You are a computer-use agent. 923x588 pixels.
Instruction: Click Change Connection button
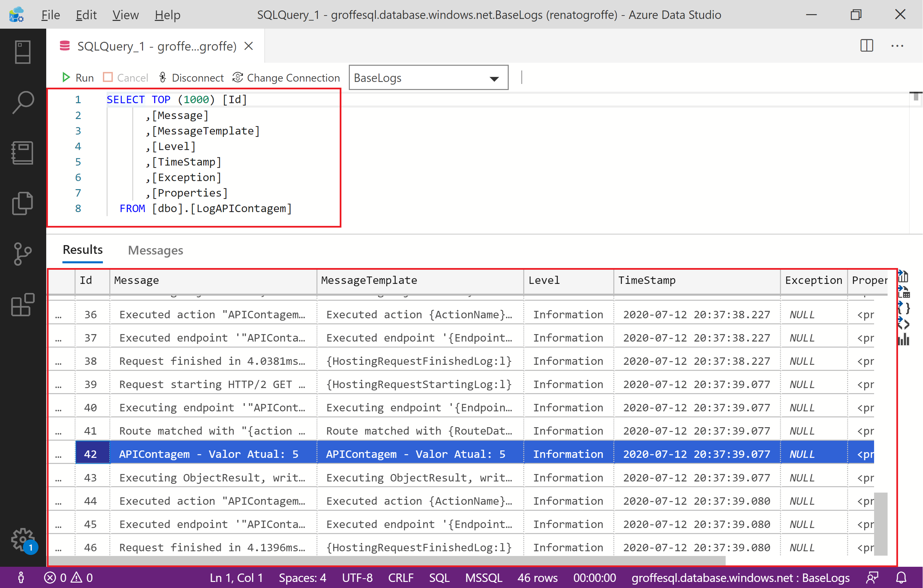click(286, 78)
